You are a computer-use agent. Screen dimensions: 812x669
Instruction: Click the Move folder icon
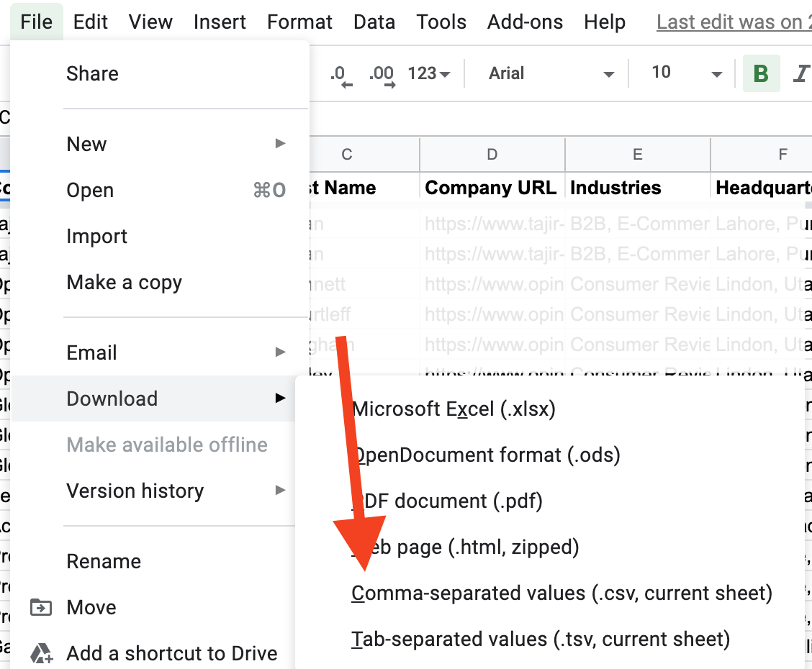click(x=41, y=608)
